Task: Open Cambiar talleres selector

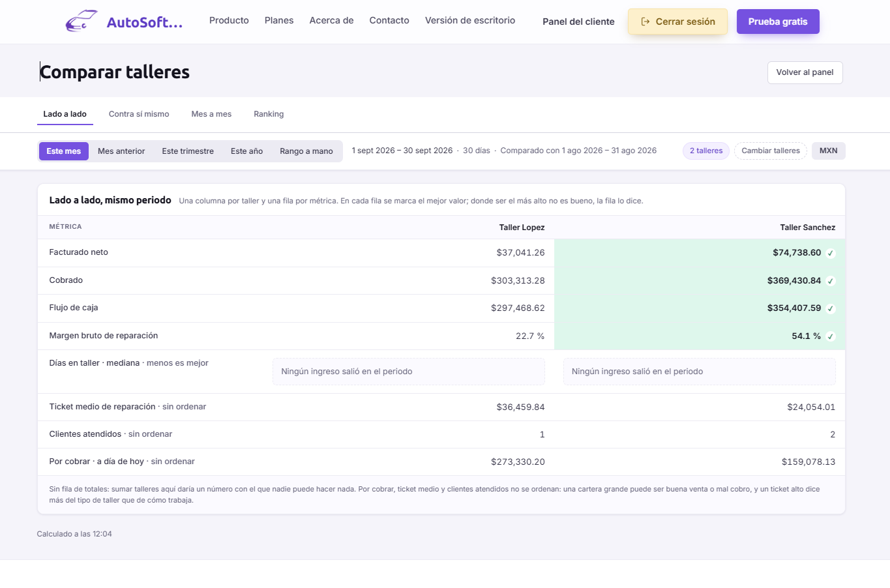Action: (x=771, y=151)
